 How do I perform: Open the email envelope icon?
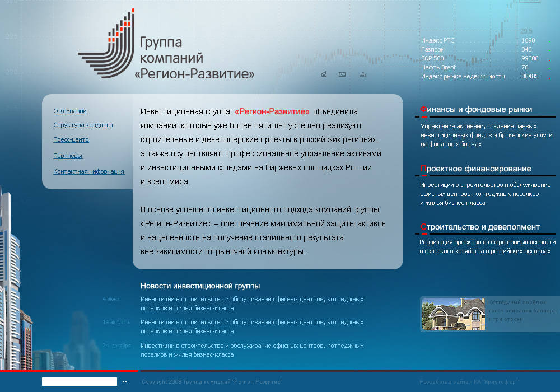[x=343, y=73]
